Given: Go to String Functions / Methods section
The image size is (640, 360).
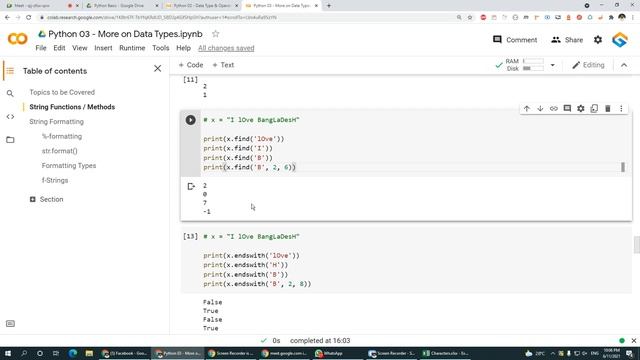Looking at the screenshot, I should (72, 107).
